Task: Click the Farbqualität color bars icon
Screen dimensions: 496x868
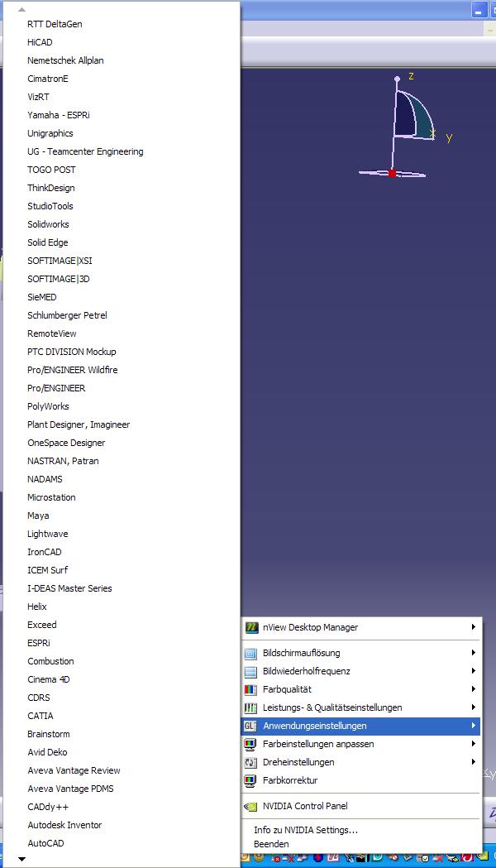Action: pyautogui.click(x=250, y=690)
